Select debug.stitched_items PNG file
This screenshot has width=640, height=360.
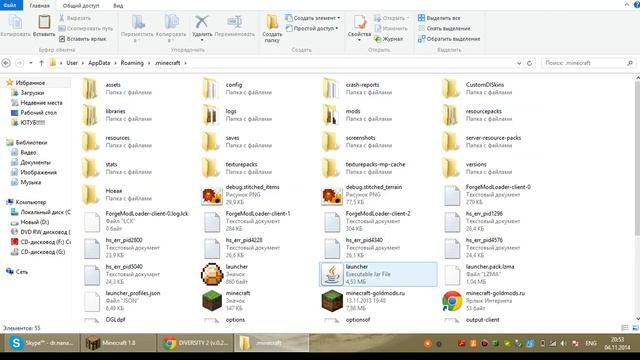241,195
